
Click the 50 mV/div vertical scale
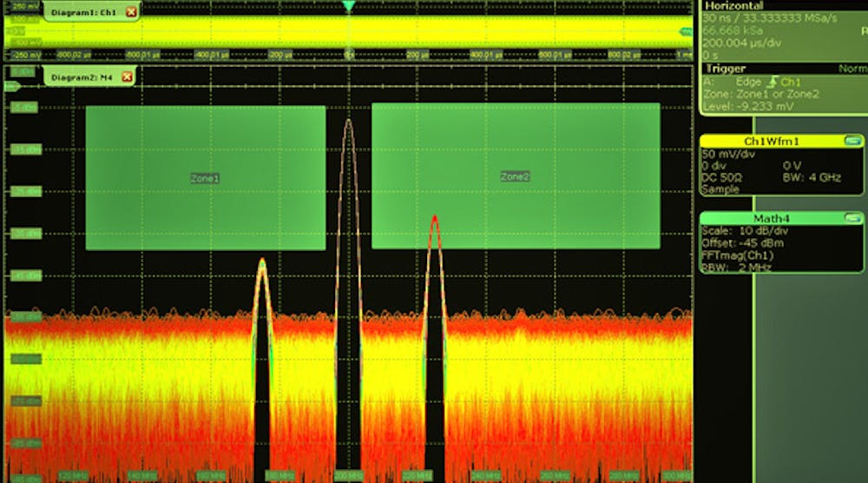[731, 154]
